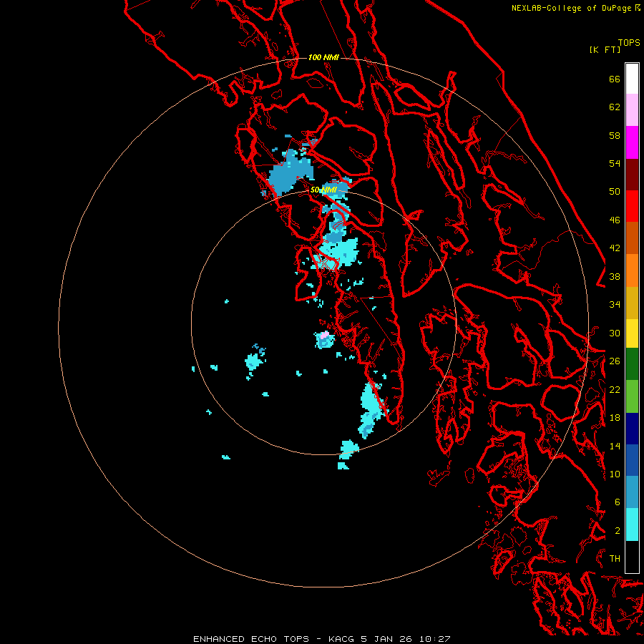
Task: Click the 5 JAN 26 date text
Action: 386,639
